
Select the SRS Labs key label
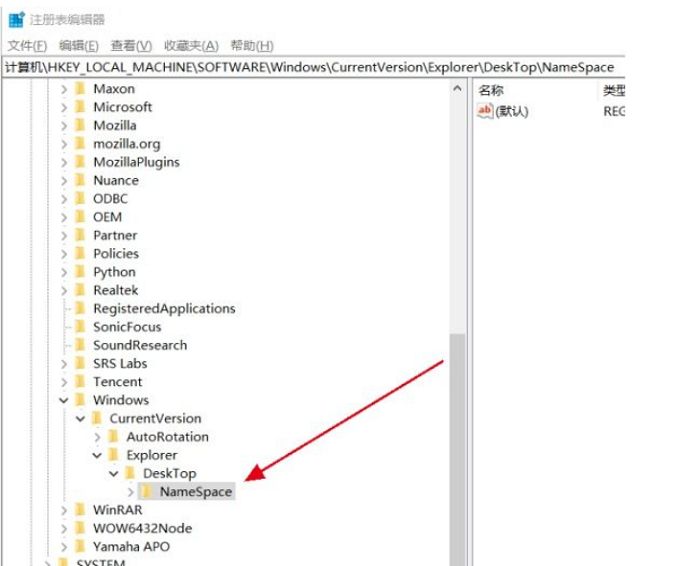coord(120,364)
